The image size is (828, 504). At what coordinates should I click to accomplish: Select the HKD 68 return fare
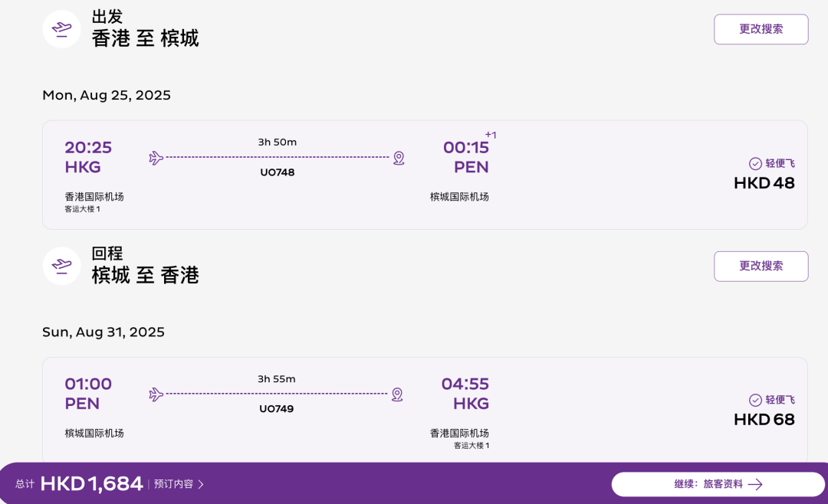tap(764, 420)
